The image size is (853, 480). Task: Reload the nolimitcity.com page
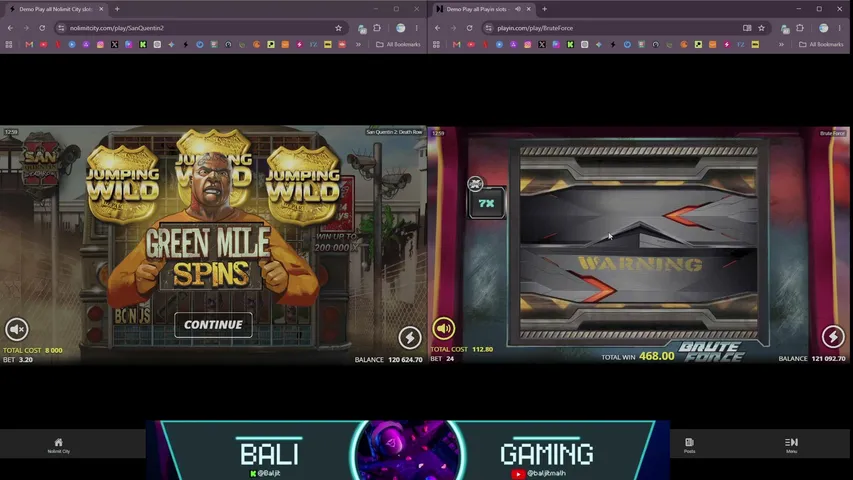tap(42, 28)
